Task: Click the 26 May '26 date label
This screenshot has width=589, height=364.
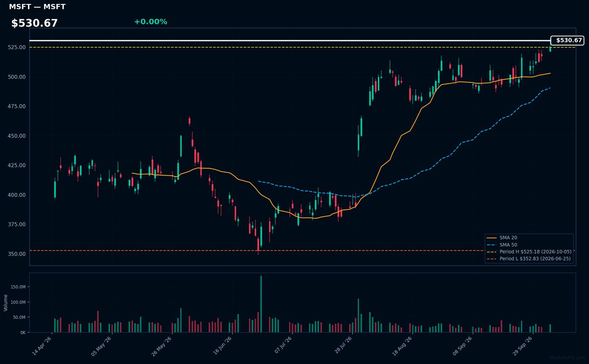Action: click(161, 346)
